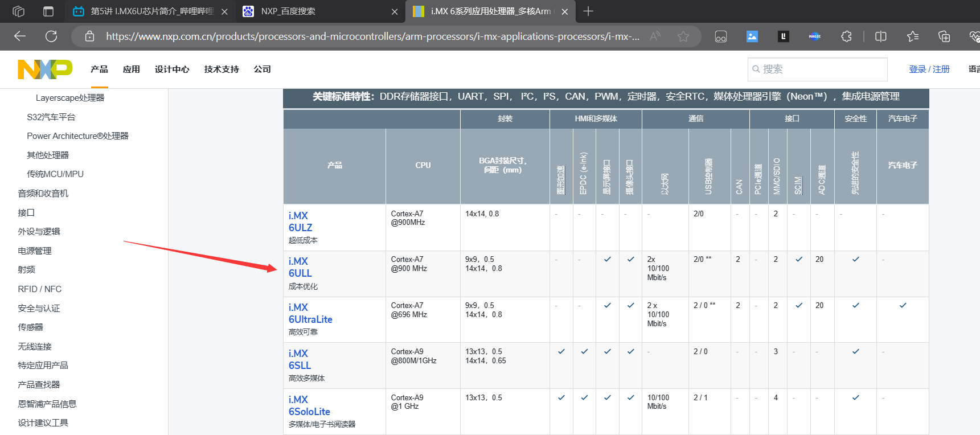The image size is (980, 435).
Task: Click the Cortex-A7 @696 MHz cell
Action: (x=423, y=320)
